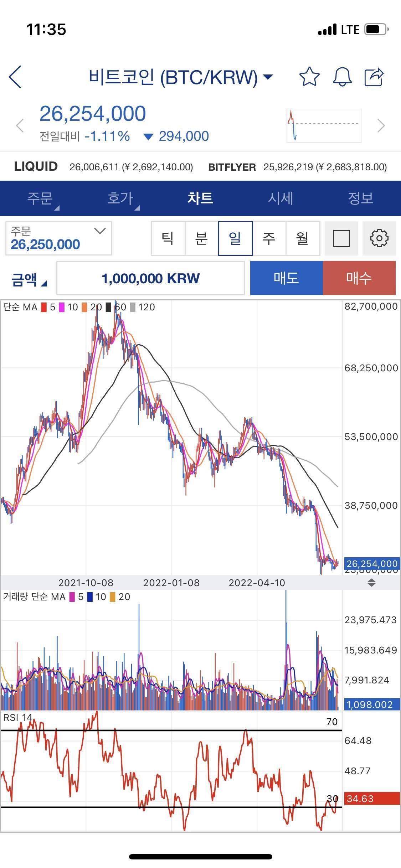Open the 비트코인 (BTC/KRW) market dropdown
Image resolution: width=401 pixels, height=868 pixels.
click(180, 77)
